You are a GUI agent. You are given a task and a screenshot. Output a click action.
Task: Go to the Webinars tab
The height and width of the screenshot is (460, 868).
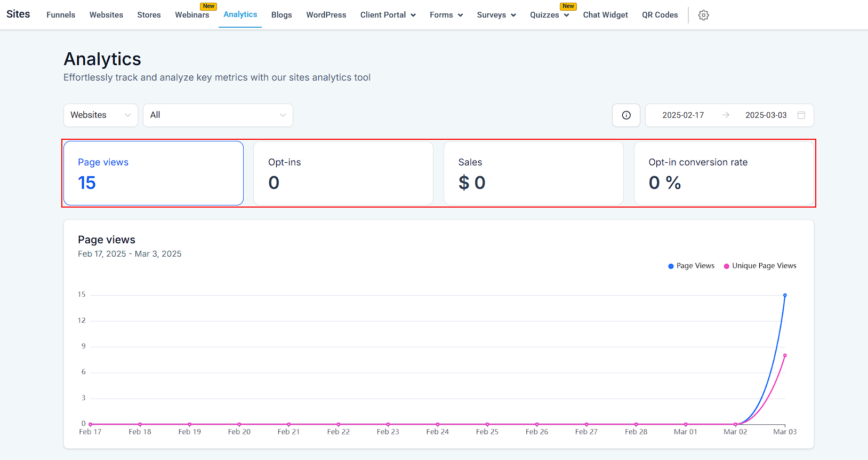click(x=192, y=15)
